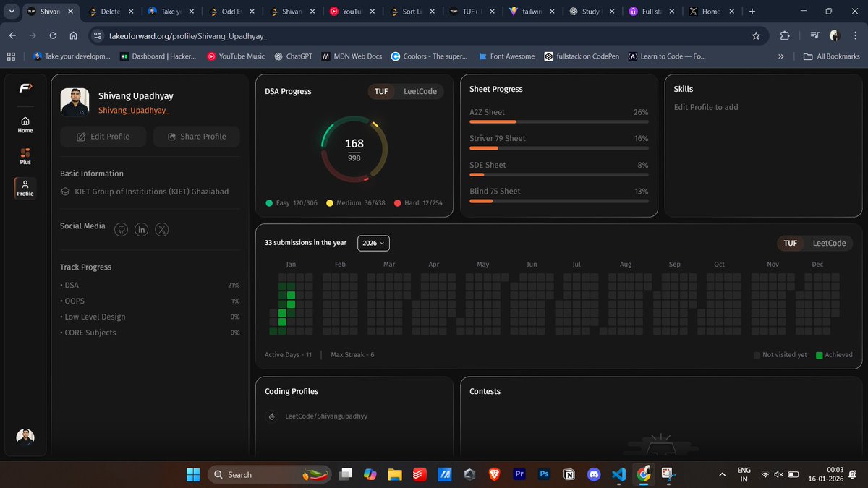This screenshot has height=488, width=868.
Task: Open Notion from taskbar
Action: pos(569,474)
